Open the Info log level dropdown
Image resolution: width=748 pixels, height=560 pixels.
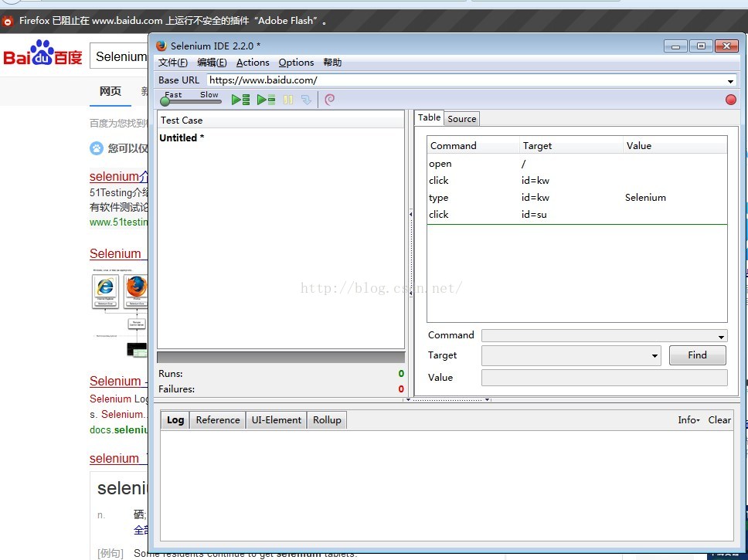click(688, 419)
